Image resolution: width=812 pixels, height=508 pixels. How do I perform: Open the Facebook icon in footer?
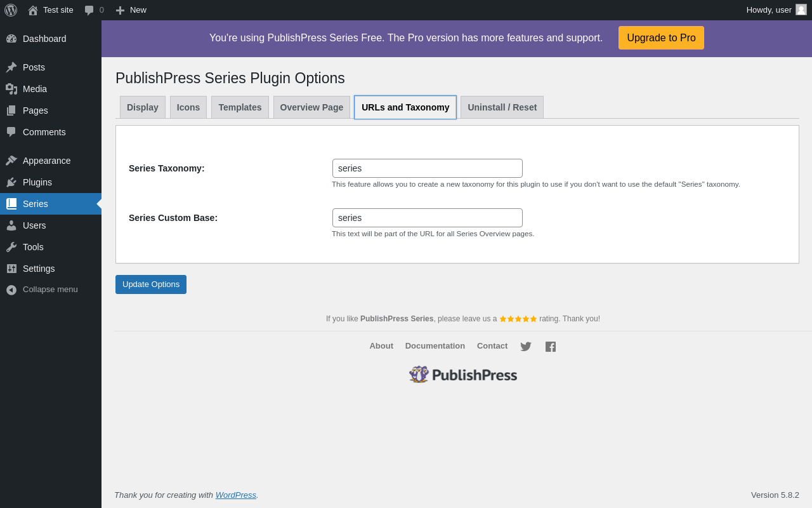[551, 347]
